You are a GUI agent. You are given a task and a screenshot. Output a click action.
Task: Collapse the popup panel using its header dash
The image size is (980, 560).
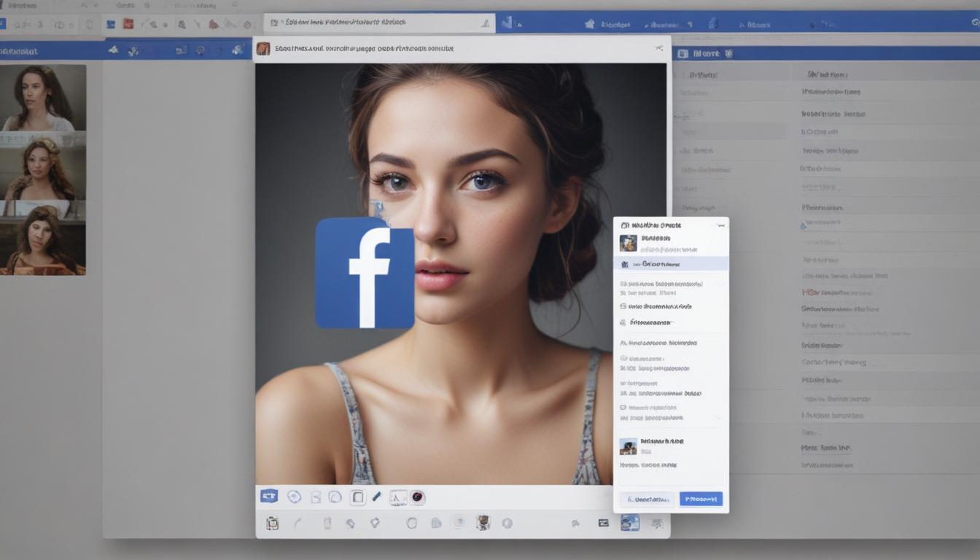[x=720, y=225]
